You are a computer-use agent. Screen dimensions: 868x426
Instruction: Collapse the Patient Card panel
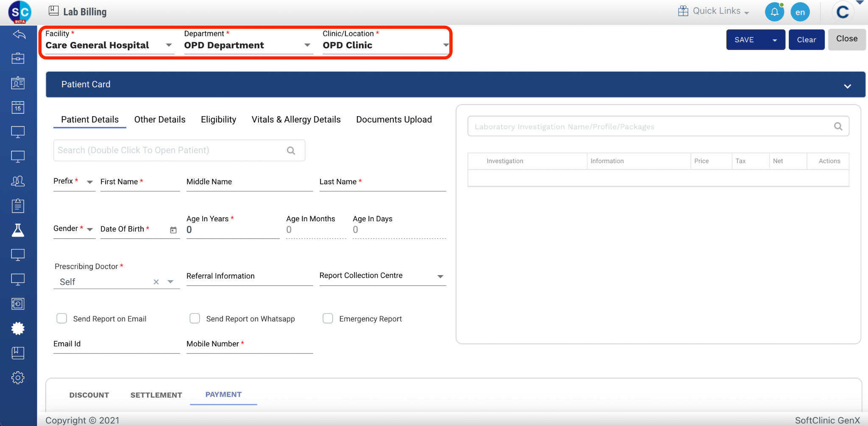point(847,86)
